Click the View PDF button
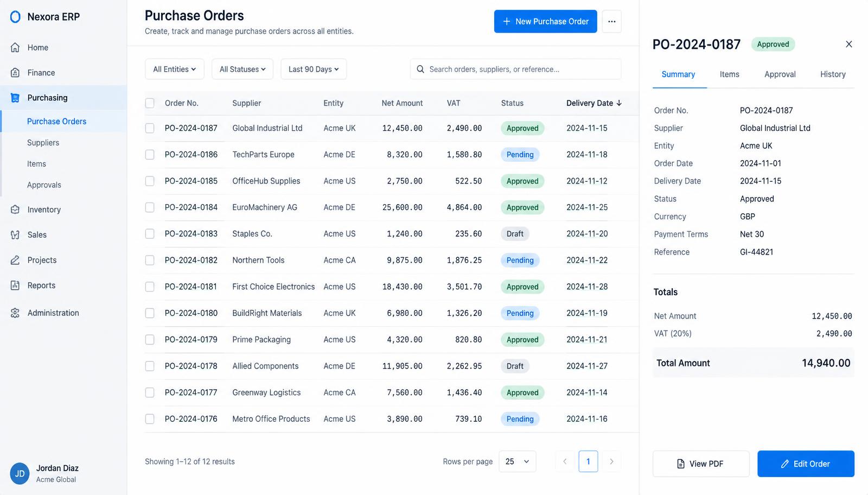Image resolution: width=868 pixels, height=495 pixels. tap(701, 464)
